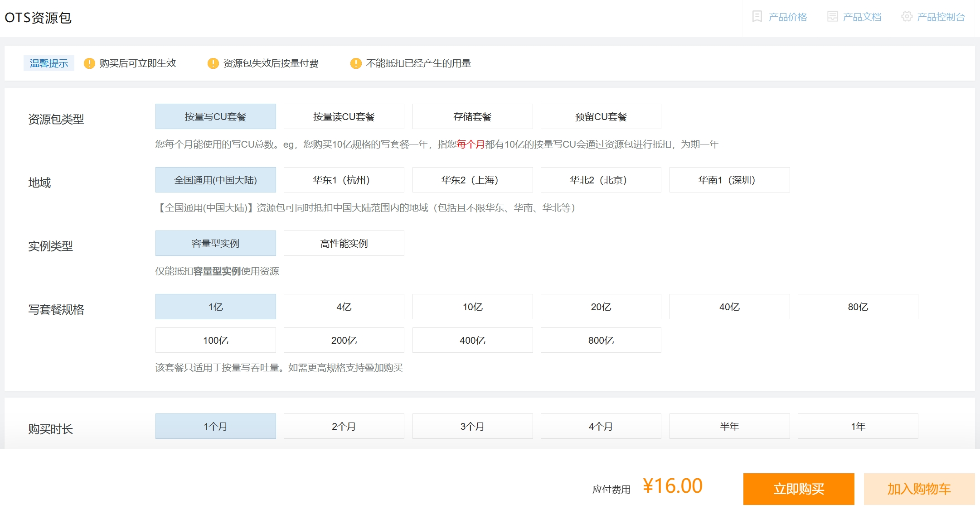The height and width of the screenshot is (514, 980).
Task: Pick the 80亿 write package size
Action: pyautogui.click(x=858, y=307)
